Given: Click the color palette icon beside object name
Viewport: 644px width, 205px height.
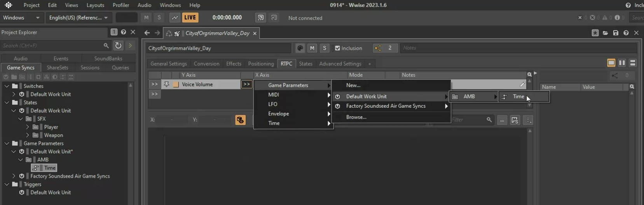Looking at the screenshot, I should [x=300, y=48].
